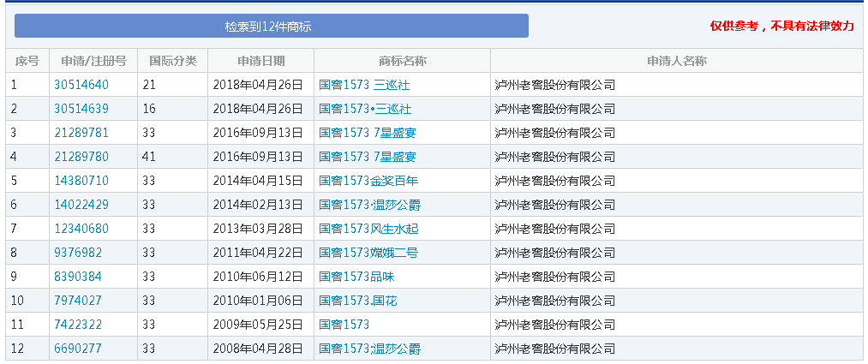The image size is (868, 364).
Task: Select class value 41 in row 4
Action: [149, 157]
